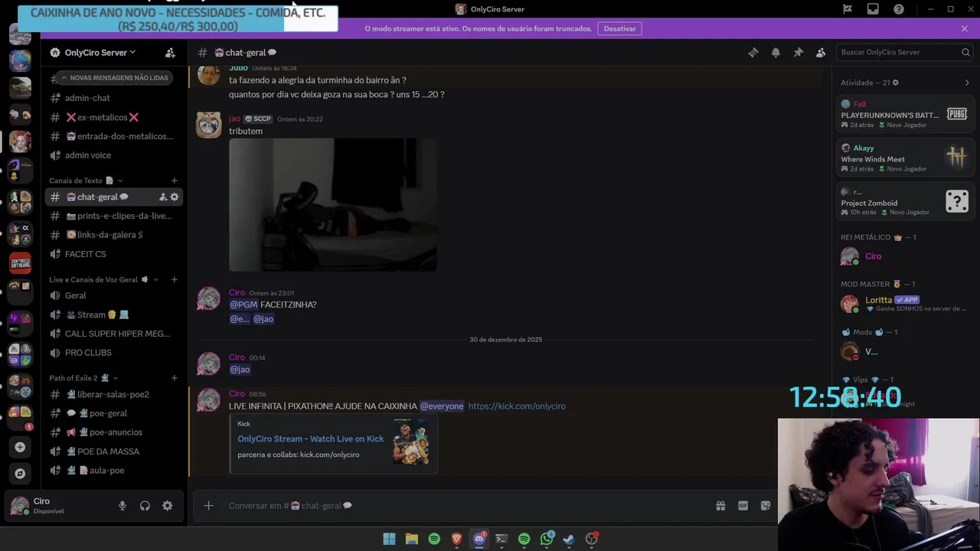This screenshot has width=980, height=551.
Task: Join the Geral voice channel
Action: click(x=113, y=295)
